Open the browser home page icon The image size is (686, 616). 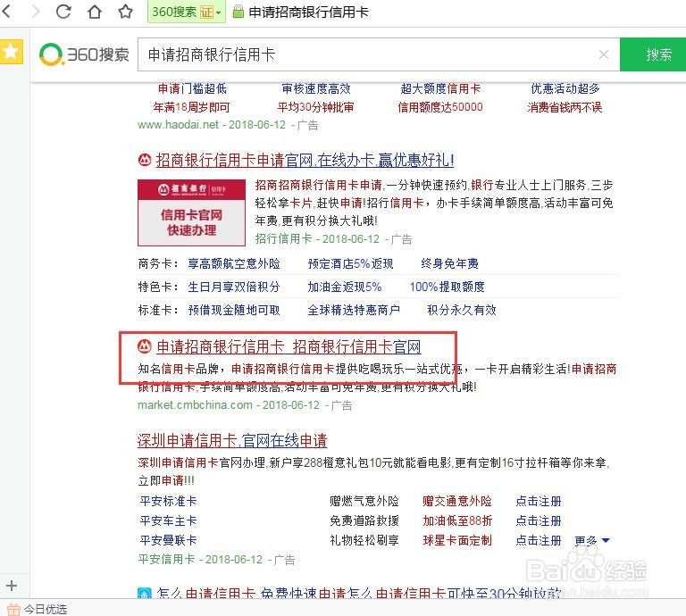95,12
